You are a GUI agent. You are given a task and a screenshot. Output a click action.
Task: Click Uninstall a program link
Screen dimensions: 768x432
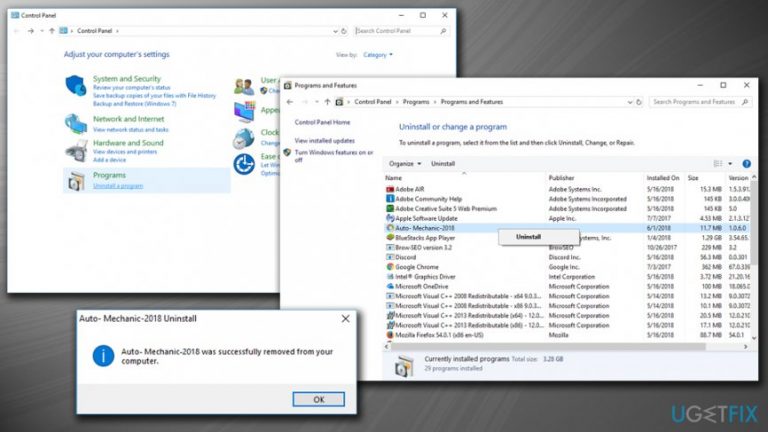pos(118,186)
